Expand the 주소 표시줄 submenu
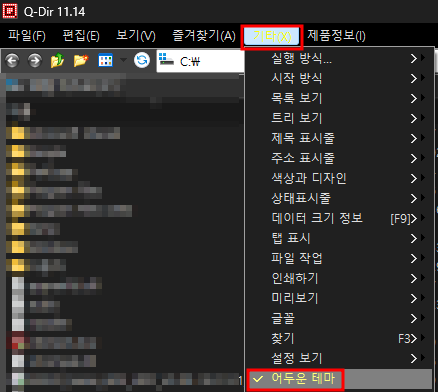The width and height of the screenshot is (438, 392). (339, 158)
